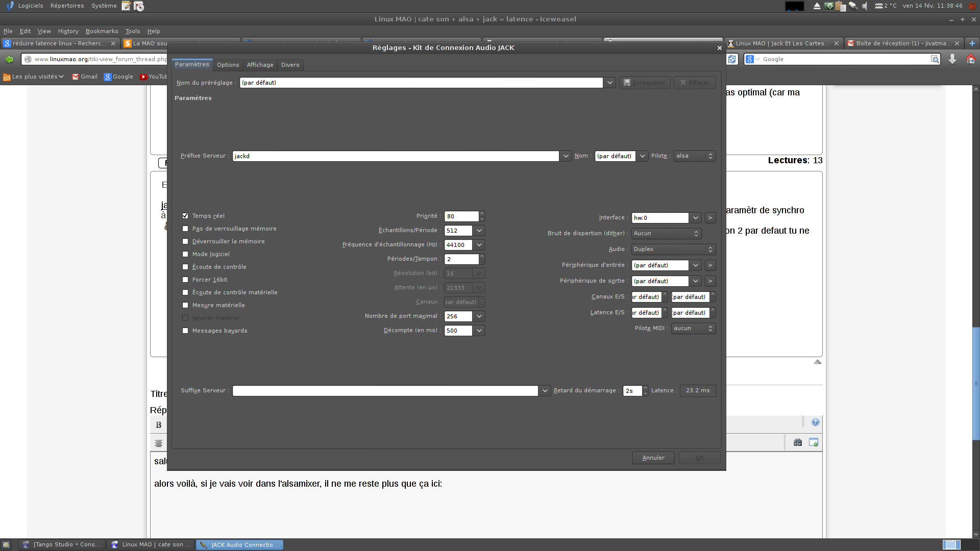Switch to the Options tab
Screen dimensions: 980x551
pos(228,65)
